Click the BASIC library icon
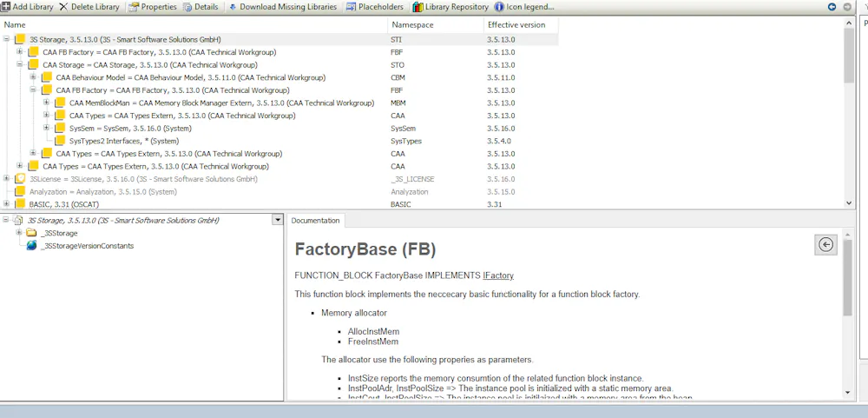 click(20, 204)
